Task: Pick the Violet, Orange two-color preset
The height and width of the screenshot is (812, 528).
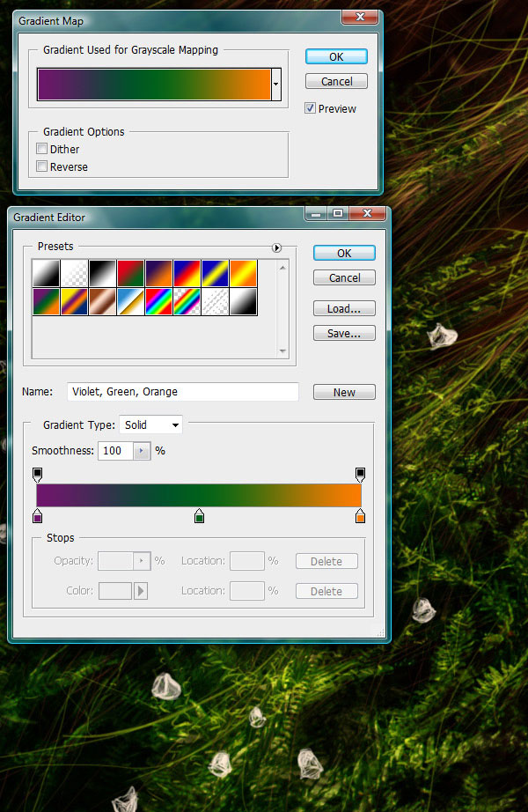Action: point(158,273)
